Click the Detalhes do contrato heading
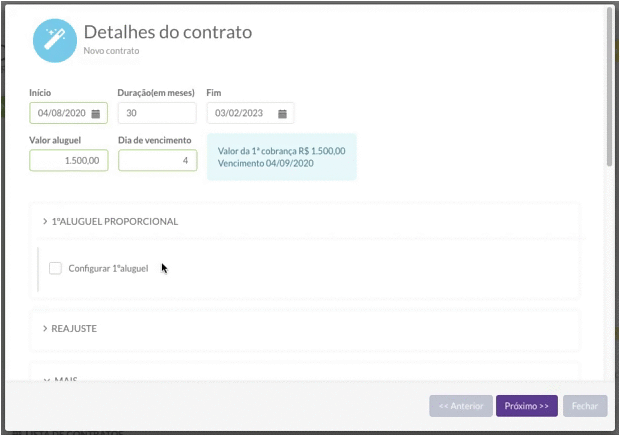Image resolution: width=620 pixels, height=436 pixels. coord(167,32)
